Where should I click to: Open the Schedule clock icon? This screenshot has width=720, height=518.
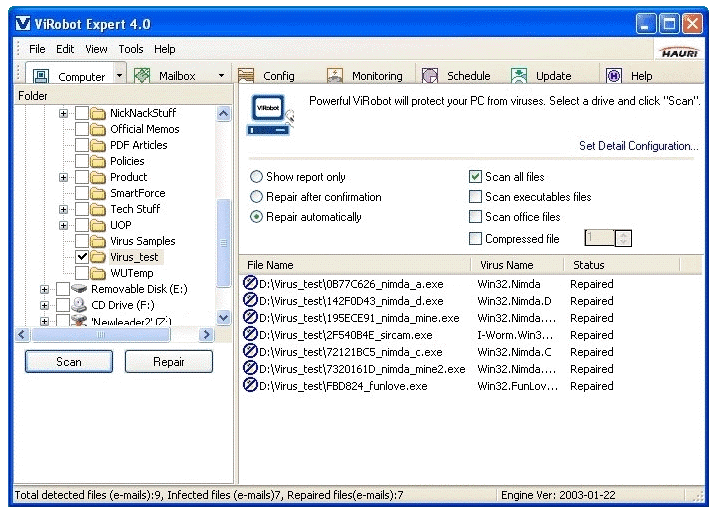pos(430,76)
